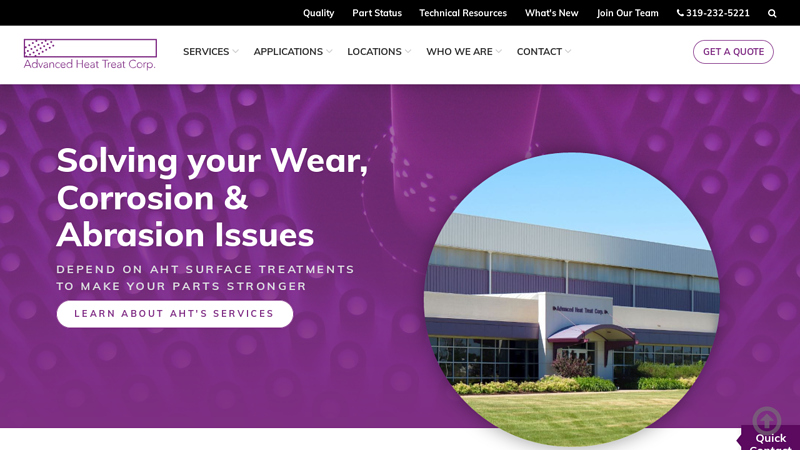Screen dimensions: 800x450
Task: Select Who We Are in navigation
Action: click(x=459, y=52)
